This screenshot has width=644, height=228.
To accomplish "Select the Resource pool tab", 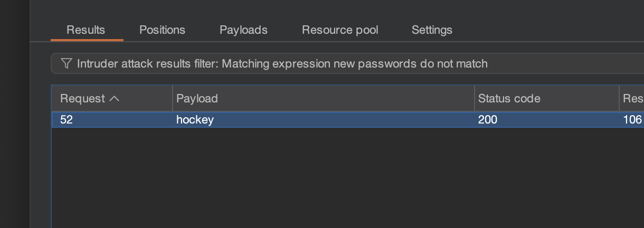I will (340, 30).
